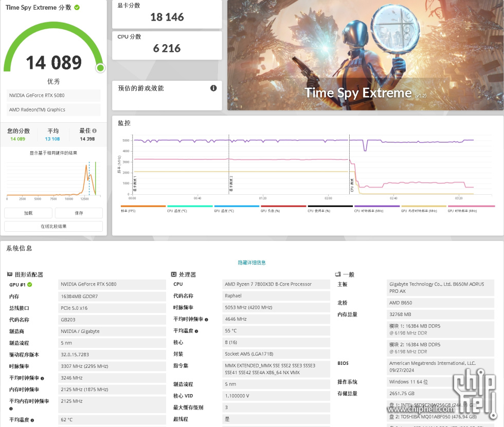
Task: Click the Time Spy Extreme banner image
Action: coord(366,55)
